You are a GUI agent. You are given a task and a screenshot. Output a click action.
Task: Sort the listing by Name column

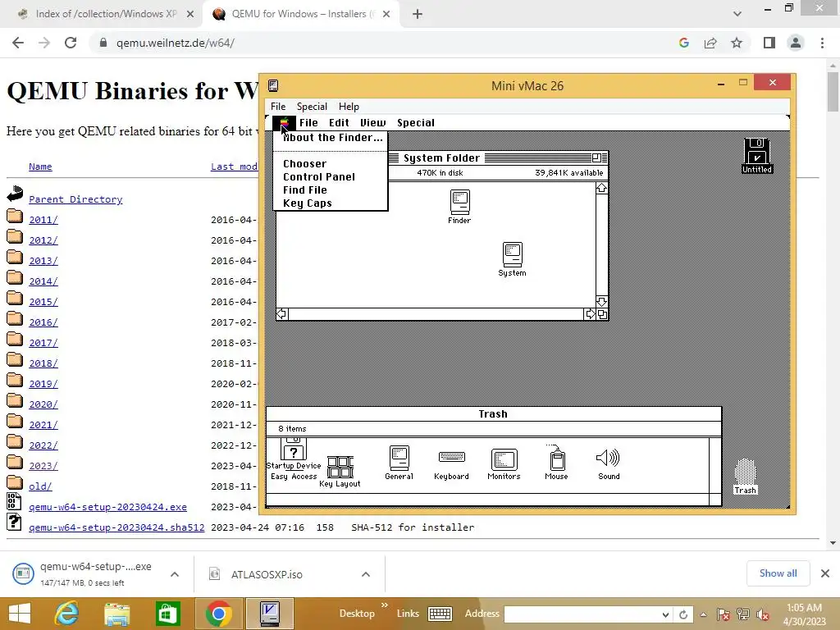pyautogui.click(x=40, y=167)
